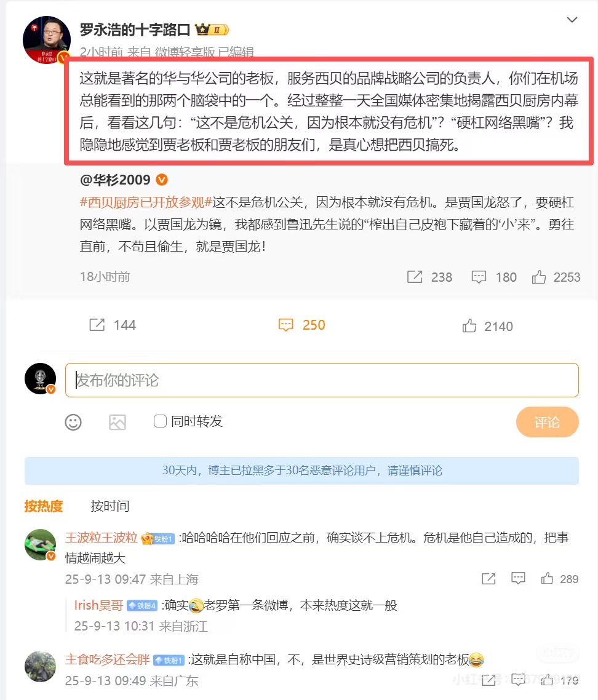Open commenter Irish昊哥's profile
Image resolution: width=598 pixels, height=700 pixels.
tap(98, 605)
